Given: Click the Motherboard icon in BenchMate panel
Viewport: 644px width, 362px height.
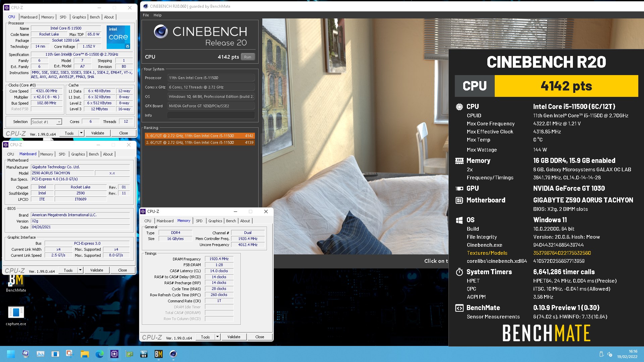Looking at the screenshot, I should pos(459,200).
